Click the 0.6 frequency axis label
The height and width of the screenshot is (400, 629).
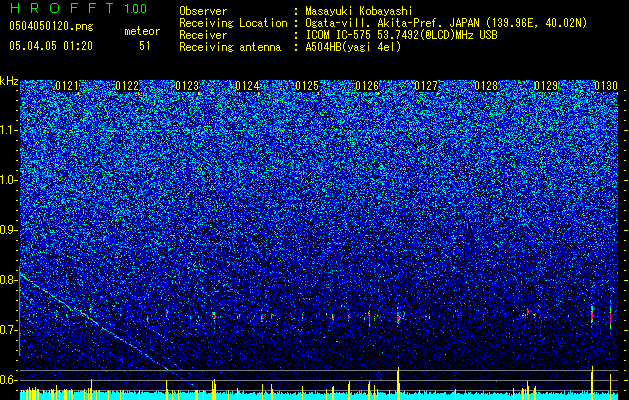pyautogui.click(x=8, y=380)
